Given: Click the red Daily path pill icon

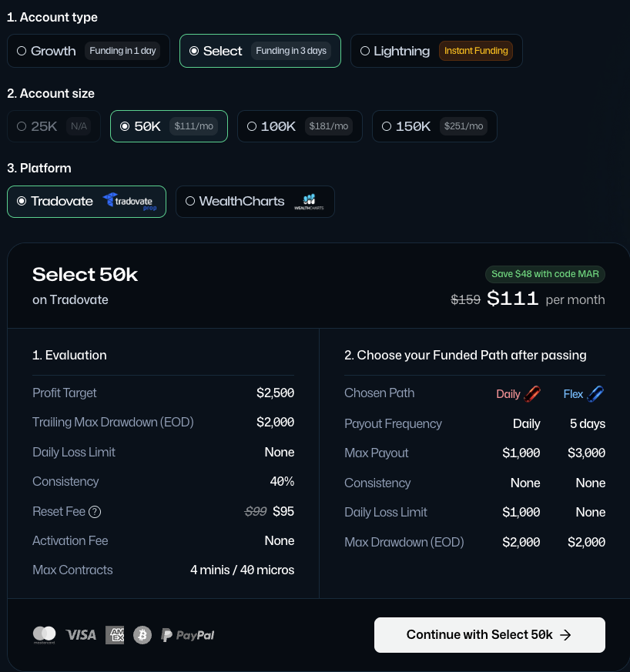Looking at the screenshot, I should 532,394.
